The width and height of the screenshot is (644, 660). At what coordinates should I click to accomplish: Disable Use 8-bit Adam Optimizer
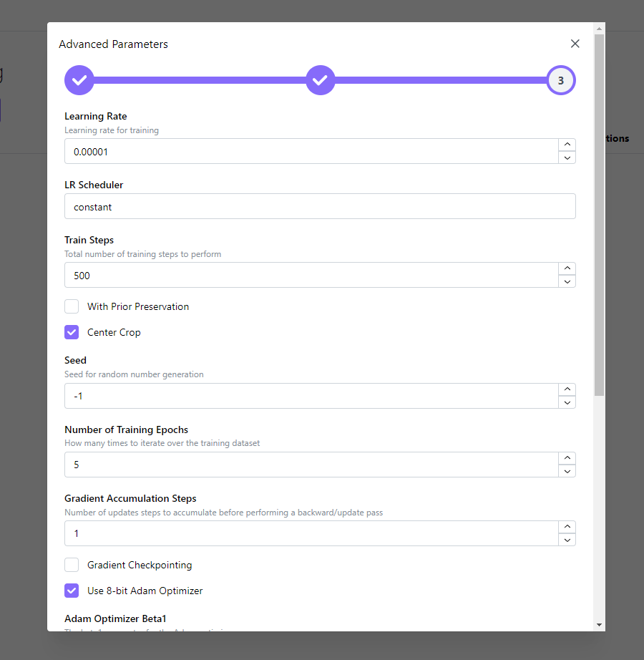tap(72, 591)
